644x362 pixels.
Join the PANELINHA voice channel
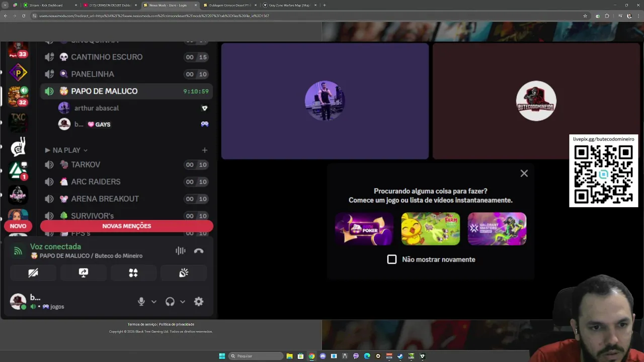point(126,74)
